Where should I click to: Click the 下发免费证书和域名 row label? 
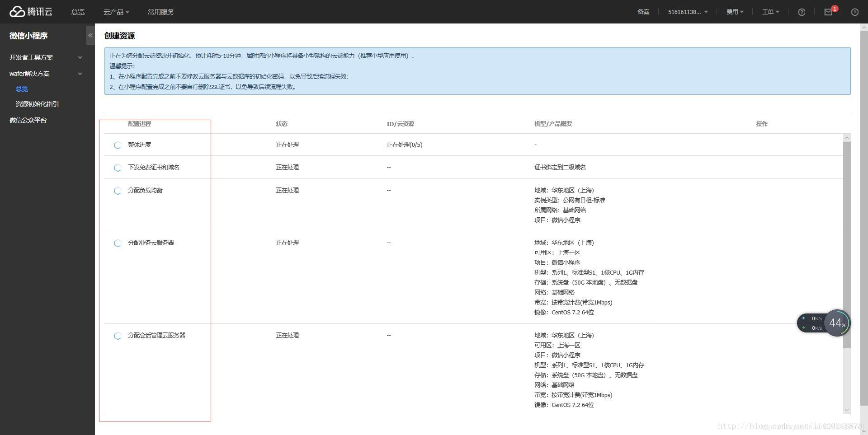[154, 167]
